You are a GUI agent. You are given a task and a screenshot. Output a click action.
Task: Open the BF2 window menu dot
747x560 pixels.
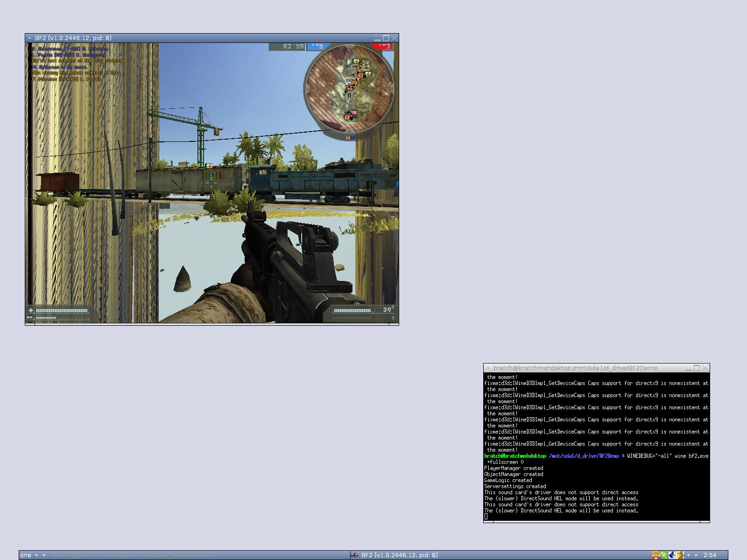pyautogui.click(x=30, y=38)
